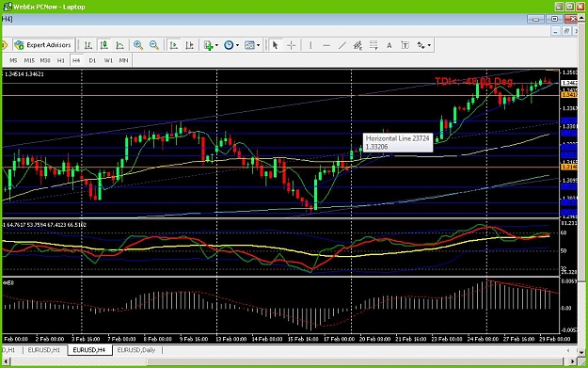Switch timeframe to MN monthly
Image resolution: width=588 pixels, height=368 pixels.
point(123,60)
